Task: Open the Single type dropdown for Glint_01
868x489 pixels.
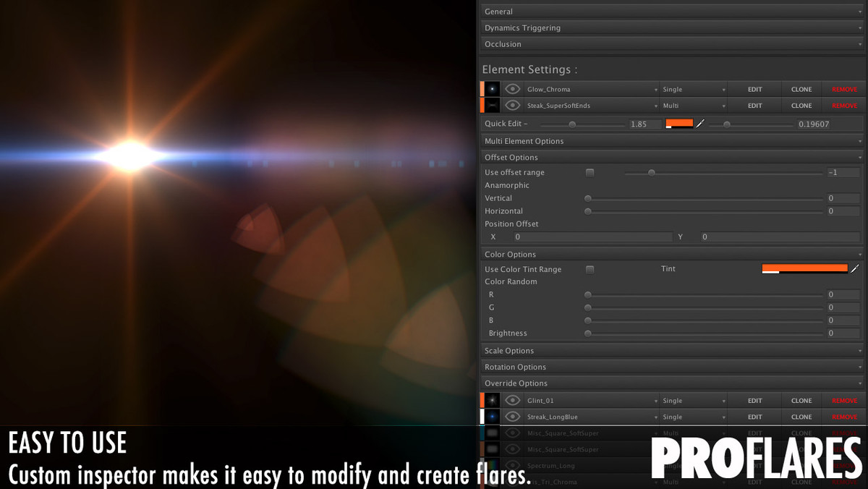Action: pos(694,400)
